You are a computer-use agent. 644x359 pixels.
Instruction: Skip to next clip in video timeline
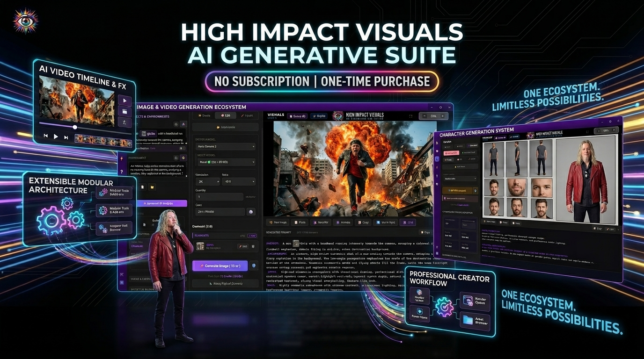pyautogui.click(x=66, y=137)
